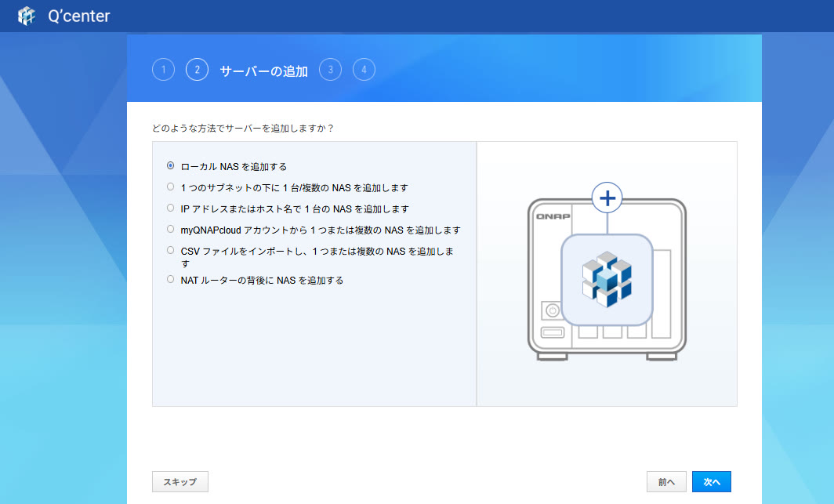Click the plus icon above the NAS illustration
Image resolution: width=834 pixels, height=504 pixels.
607,198
